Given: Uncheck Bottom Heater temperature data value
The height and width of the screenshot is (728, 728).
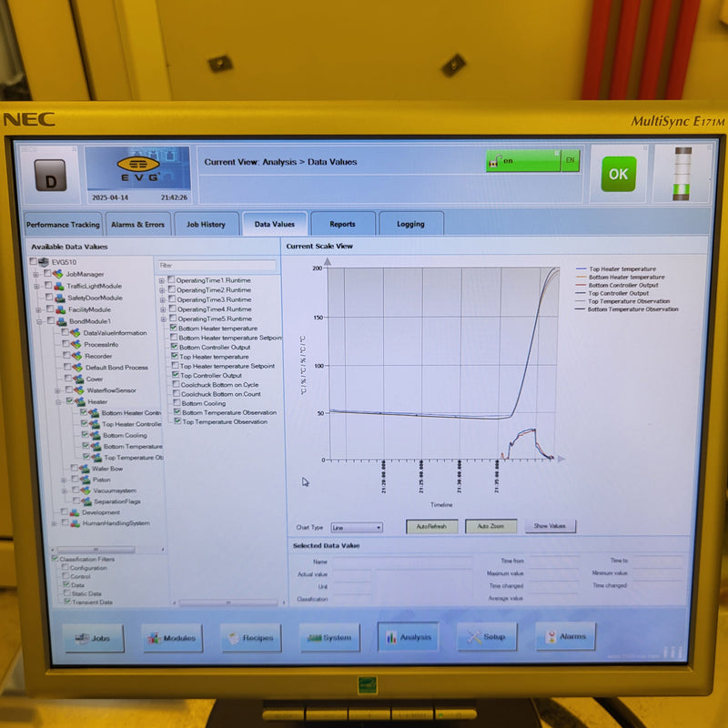Looking at the screenshot, I should tap(174, 329).
